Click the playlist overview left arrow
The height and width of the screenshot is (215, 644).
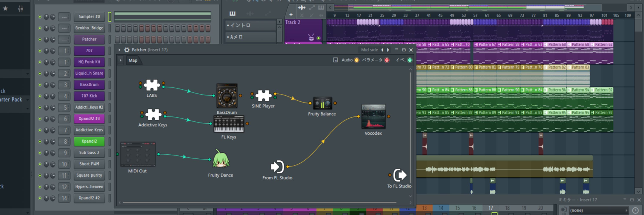point(330,8)
